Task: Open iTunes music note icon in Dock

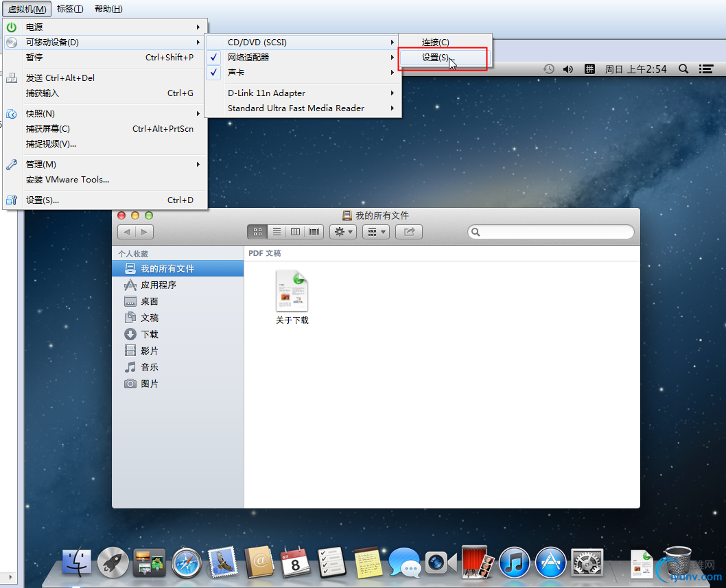Action: (514, 562)
